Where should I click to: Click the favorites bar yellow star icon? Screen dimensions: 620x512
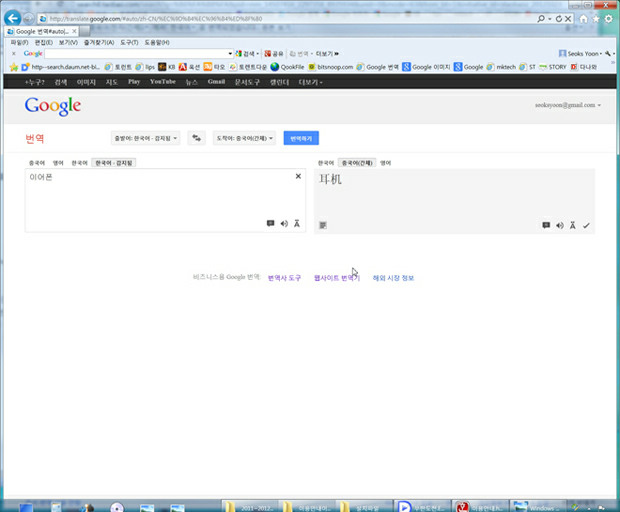point(14,67)
